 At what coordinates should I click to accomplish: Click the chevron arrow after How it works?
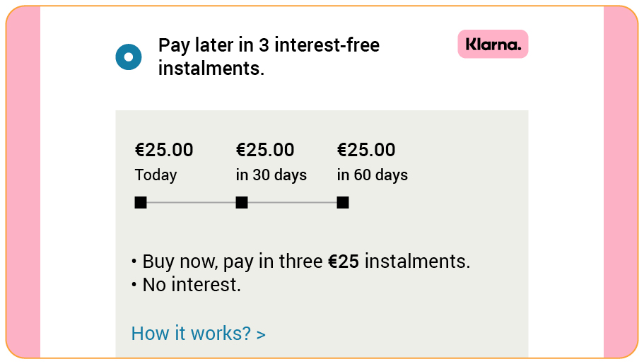262,335
